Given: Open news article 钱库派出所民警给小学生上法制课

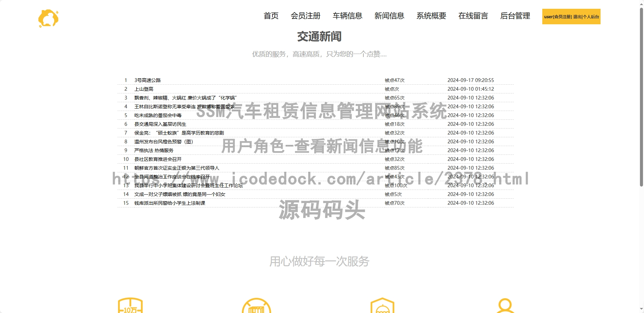Looking at the screenshot, I should tap(170, 203).
